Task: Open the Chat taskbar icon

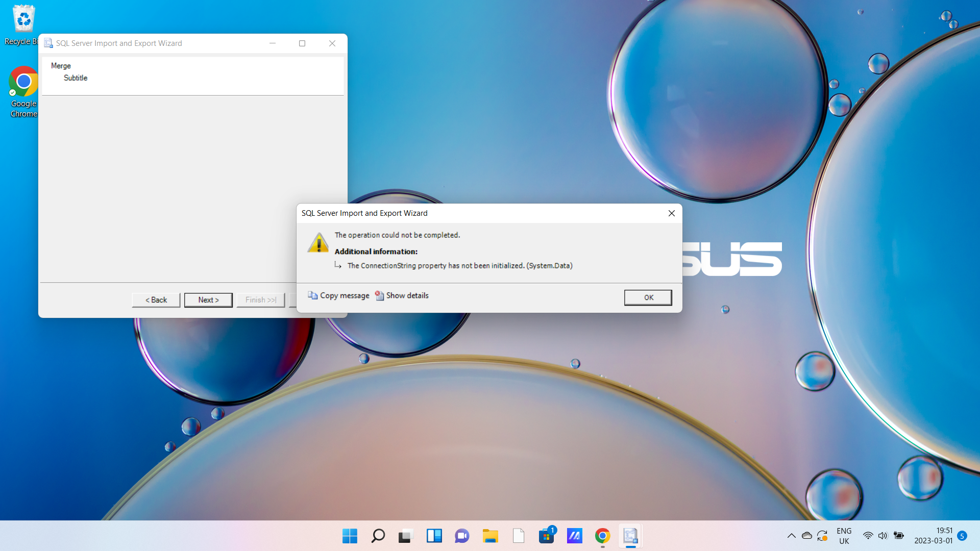Action: [462, 536]
